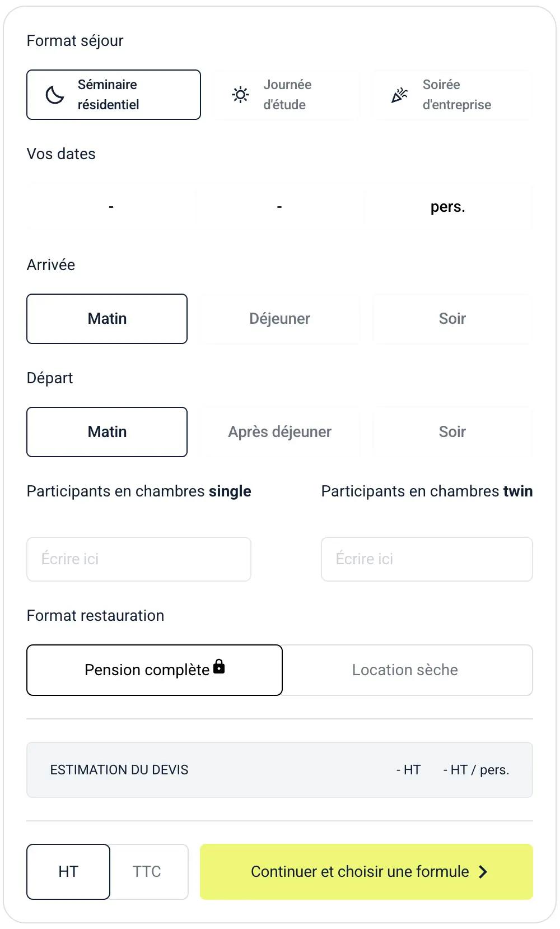The image size is (560, 929).
Task: Select Pension complète option
Action: click(147, 670)
